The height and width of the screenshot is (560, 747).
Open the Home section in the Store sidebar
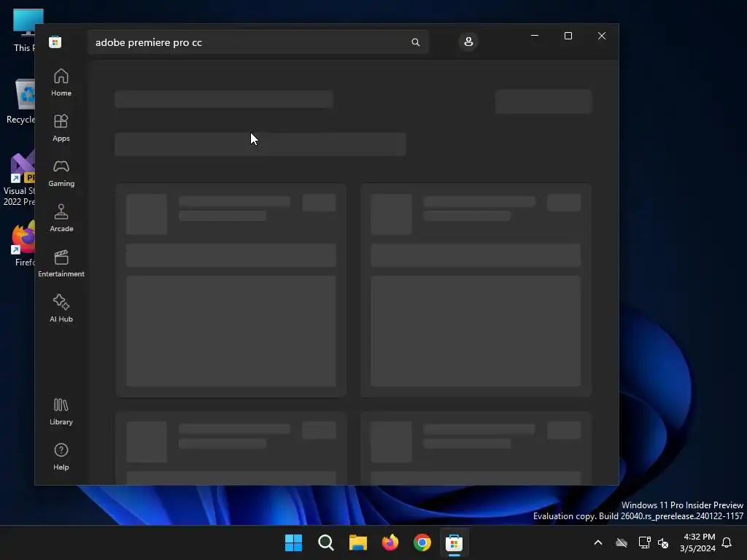click(61, 82)
